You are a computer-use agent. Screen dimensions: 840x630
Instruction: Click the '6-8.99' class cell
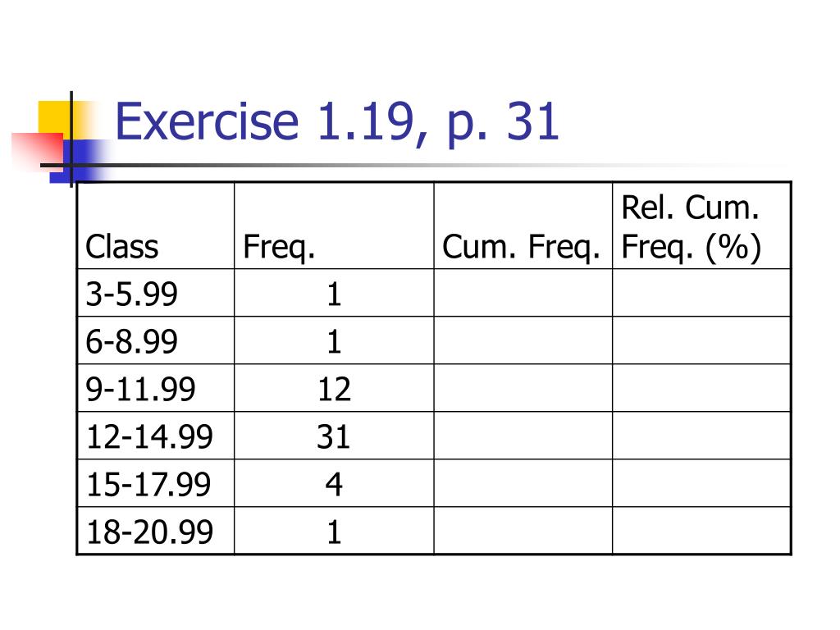pos(156,340)
